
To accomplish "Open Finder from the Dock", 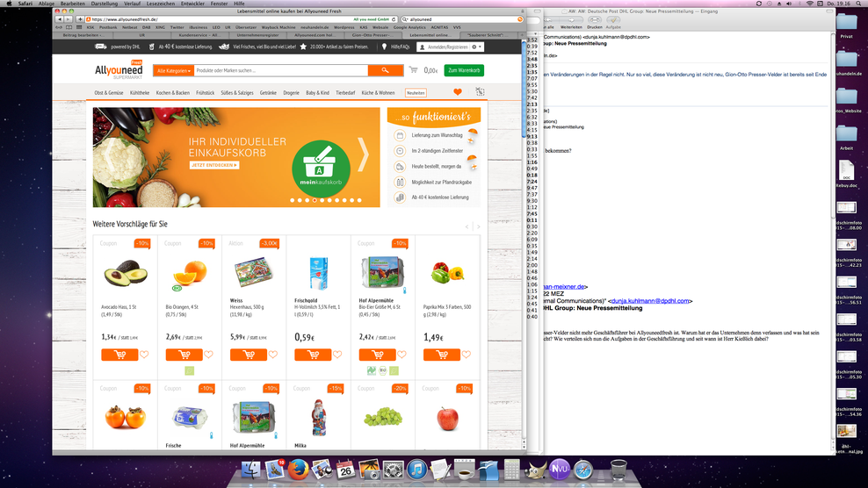I will point(250,470).
